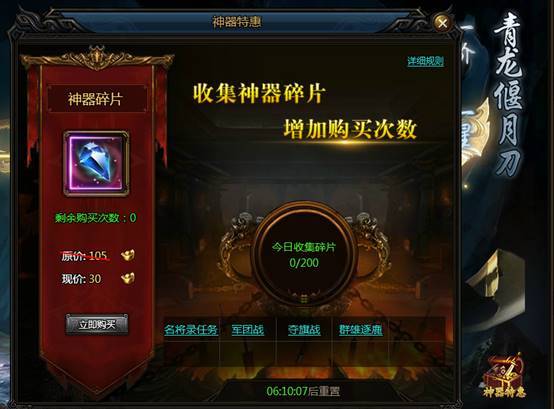Click the 立即购买 button
Image resolution: width=554 pixels, height=409 pixels.
[x=97, y=324]
